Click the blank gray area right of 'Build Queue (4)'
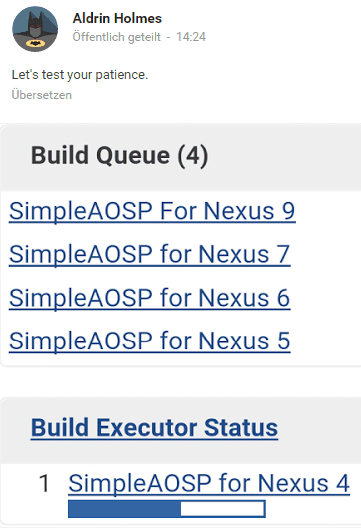 tap(285, 157)
